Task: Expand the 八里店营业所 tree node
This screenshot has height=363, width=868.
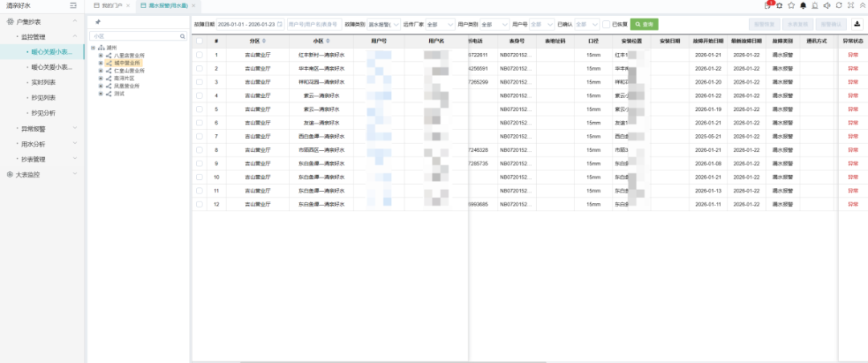Action: 100,55
